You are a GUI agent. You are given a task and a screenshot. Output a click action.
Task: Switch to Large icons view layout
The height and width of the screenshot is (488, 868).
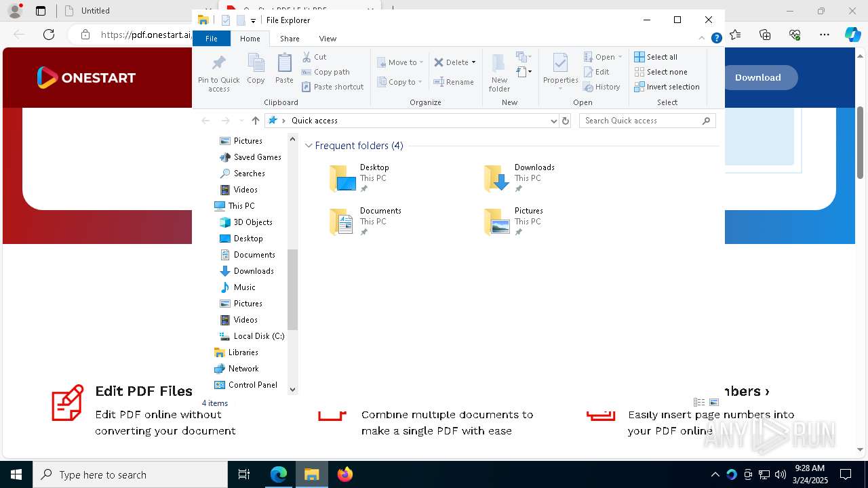(x=713, y=403)
